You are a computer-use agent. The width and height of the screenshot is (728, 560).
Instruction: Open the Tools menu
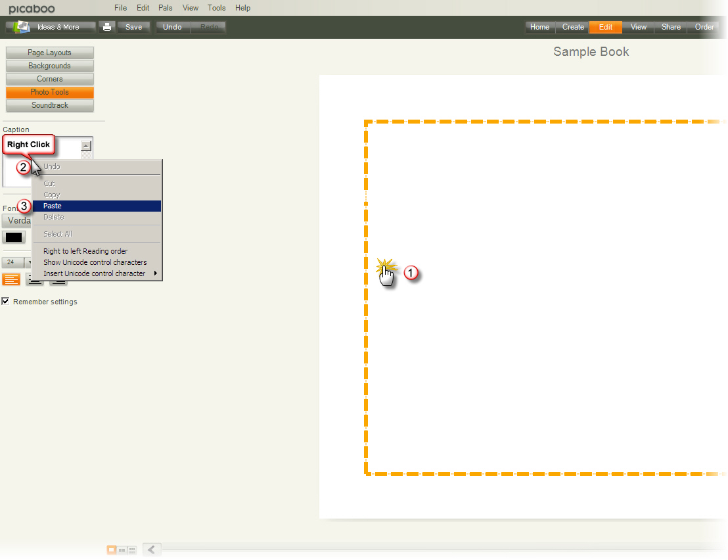pyautogui.click(x=216, y=8)
